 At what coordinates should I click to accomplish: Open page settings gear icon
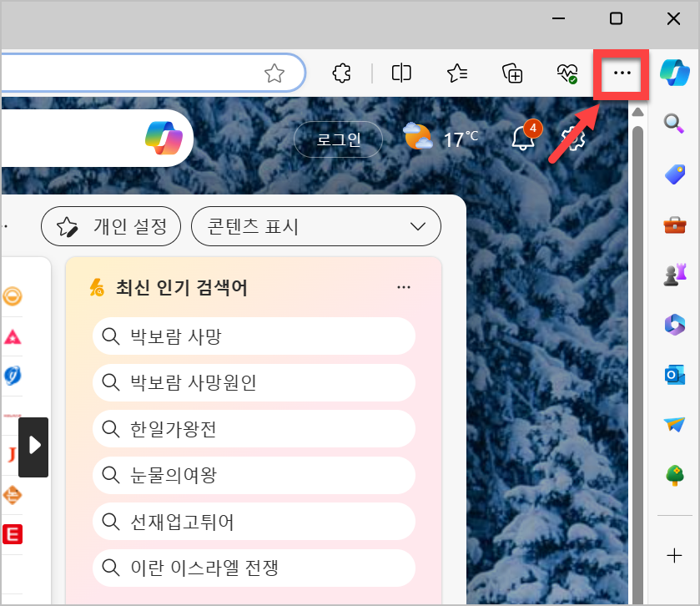(573, 139)
